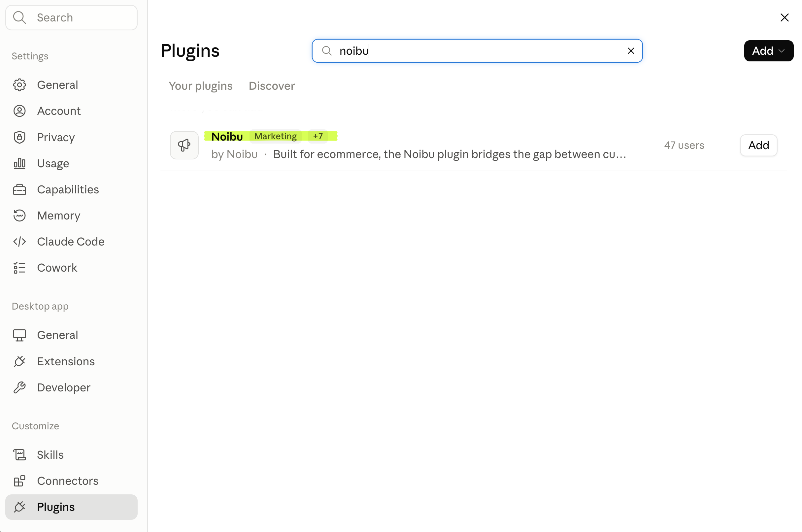The height and width of the screenshot is (532, 802).
Task: Go to the Skills page
Action: click(x=72, y=455)
